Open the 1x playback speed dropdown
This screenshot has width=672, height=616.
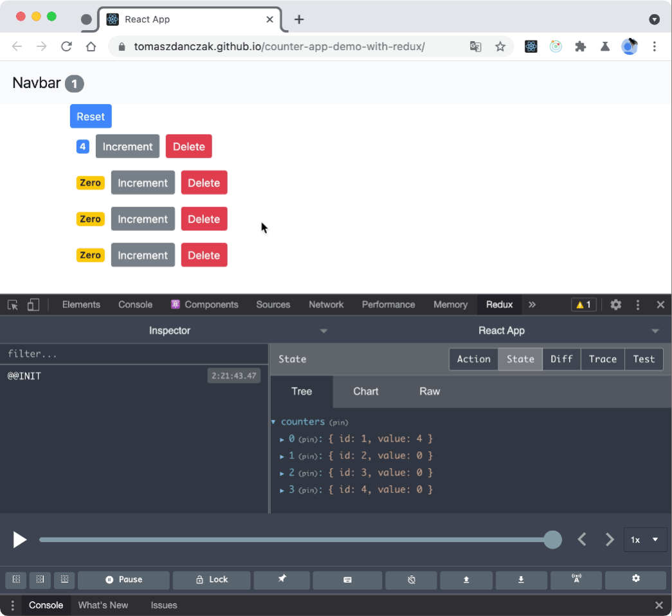[x=645, y=539]
